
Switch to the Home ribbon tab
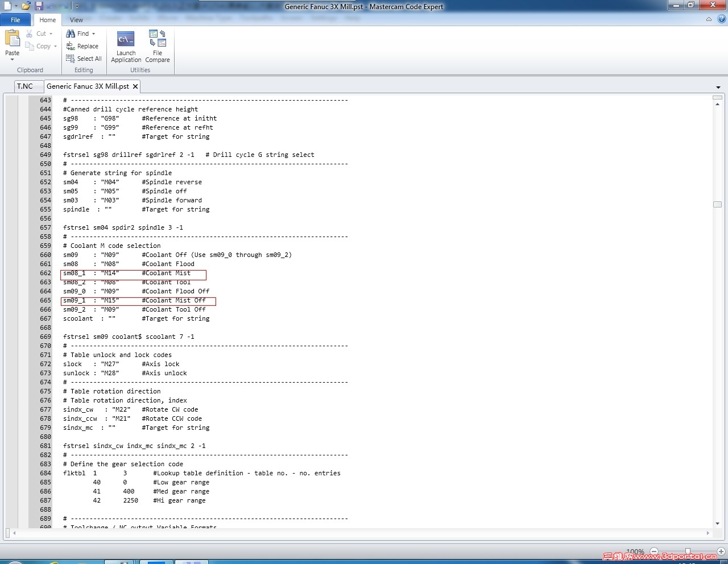pos(47,20)
